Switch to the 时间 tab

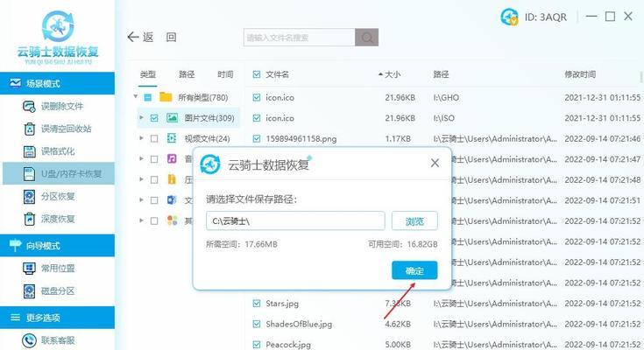(225, 74)
